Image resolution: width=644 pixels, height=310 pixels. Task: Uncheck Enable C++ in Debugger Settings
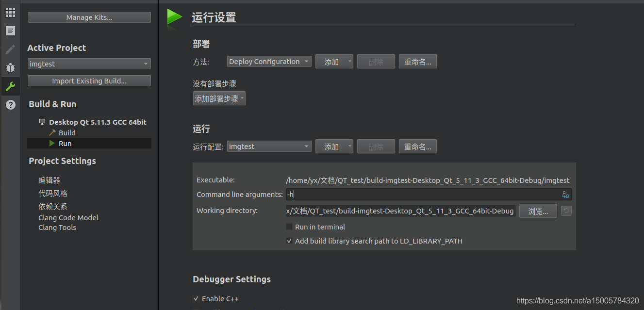point(196,298)
